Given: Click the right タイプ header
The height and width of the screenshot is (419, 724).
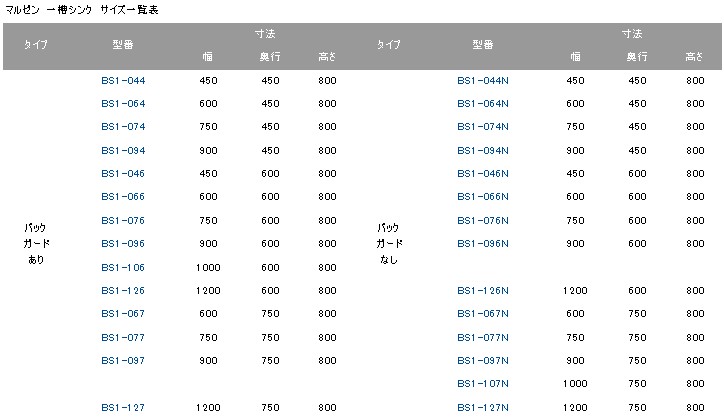Looking at the screenshot, I should 389,45.
